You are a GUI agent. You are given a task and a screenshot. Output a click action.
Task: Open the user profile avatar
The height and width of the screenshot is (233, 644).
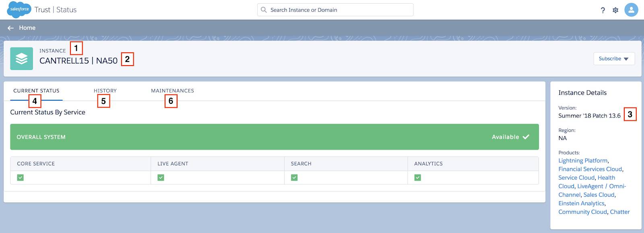[631, 10]
